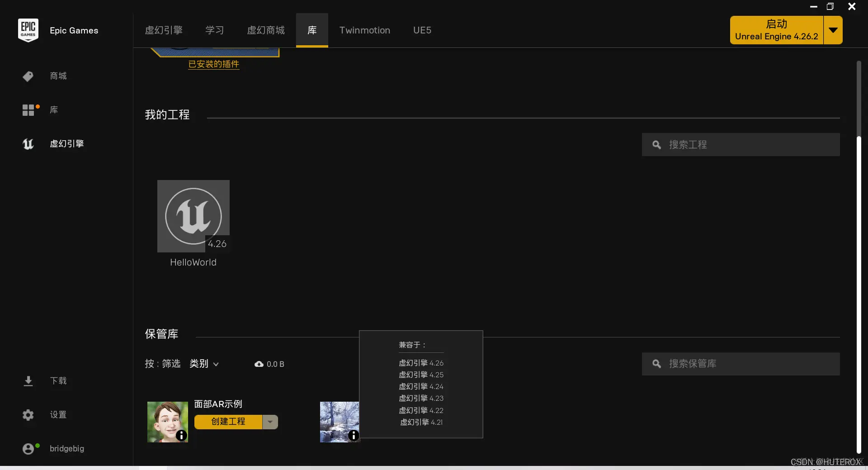Screen dimensions: 868x470
Task: Open the 已安装的插件 link
Action: pyautogui.click(x=213, y=64)
